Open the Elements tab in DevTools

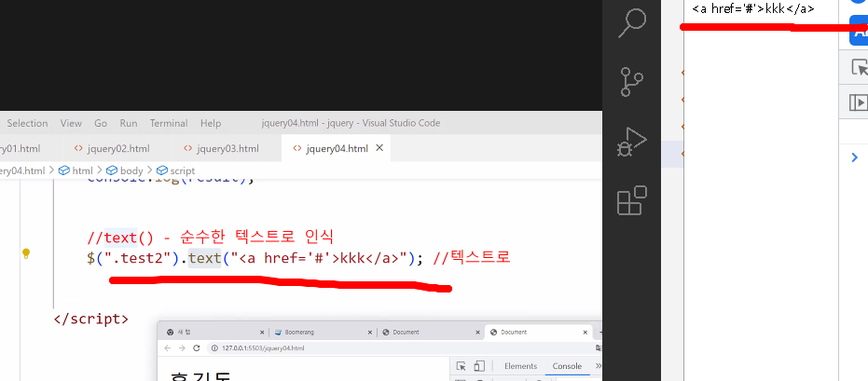(520, 366)
